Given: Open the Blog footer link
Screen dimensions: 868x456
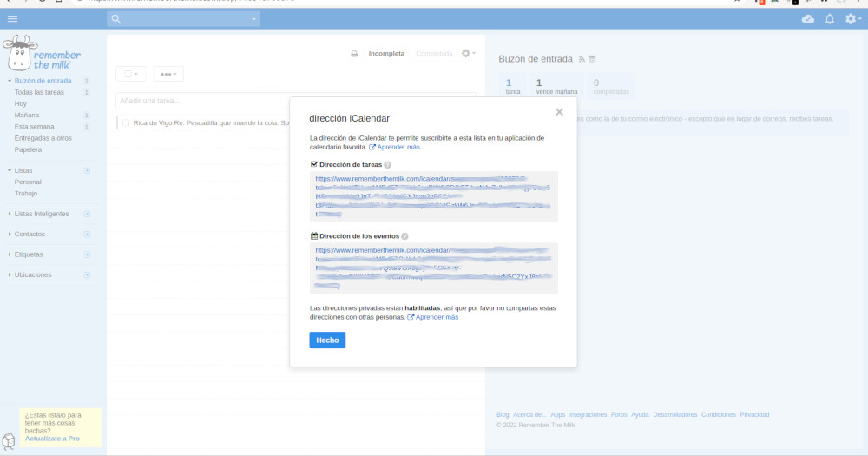Looking at the screenshot, I should pos(503,415).
